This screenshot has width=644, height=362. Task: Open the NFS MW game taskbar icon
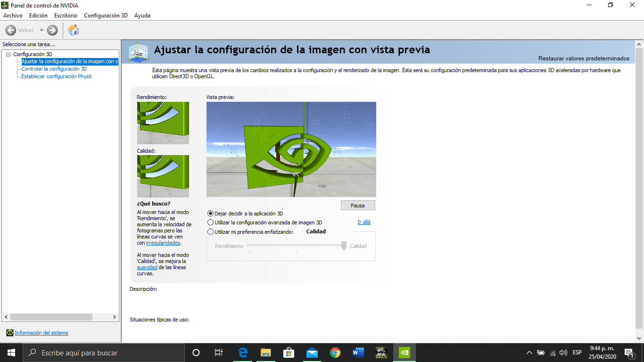pyautogui.click(x=381, y=353)
